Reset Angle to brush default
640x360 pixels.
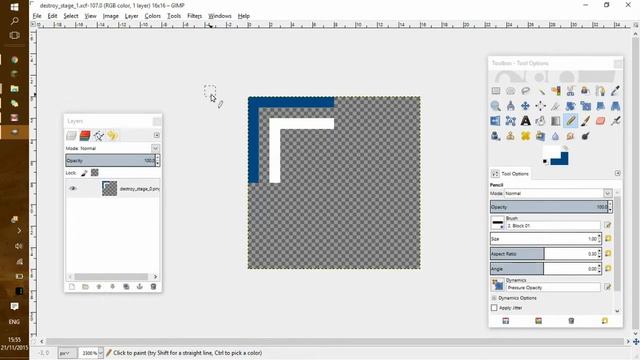point(608,269)
